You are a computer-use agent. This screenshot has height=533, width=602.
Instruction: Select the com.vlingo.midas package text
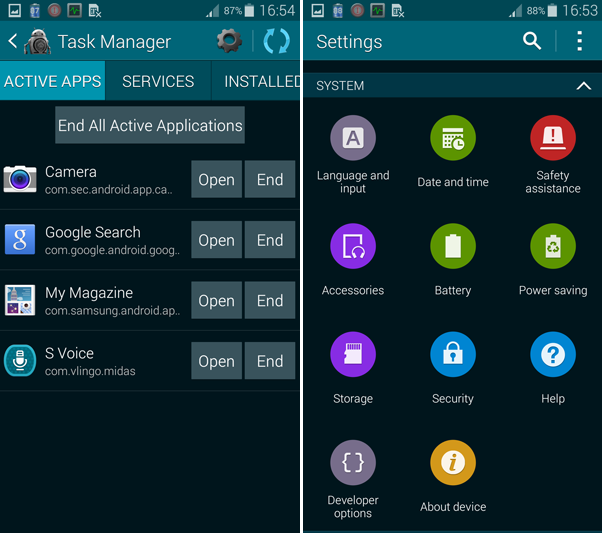tap(90, 371)
